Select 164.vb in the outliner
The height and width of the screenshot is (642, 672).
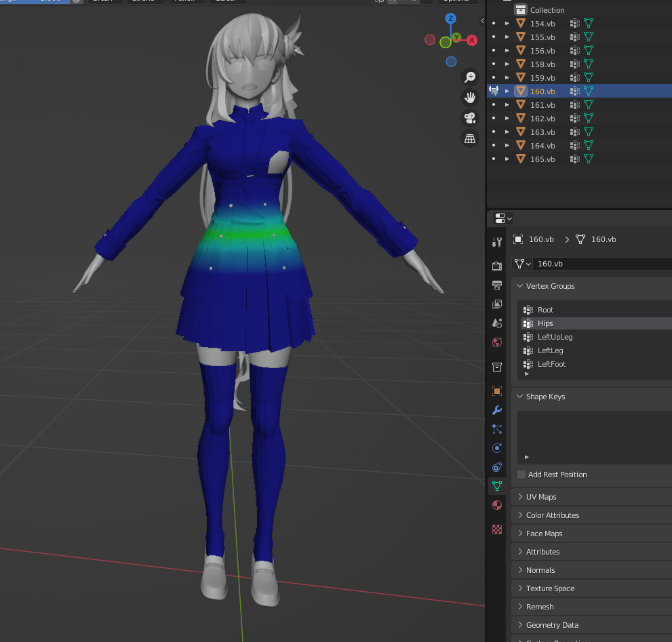542,146
